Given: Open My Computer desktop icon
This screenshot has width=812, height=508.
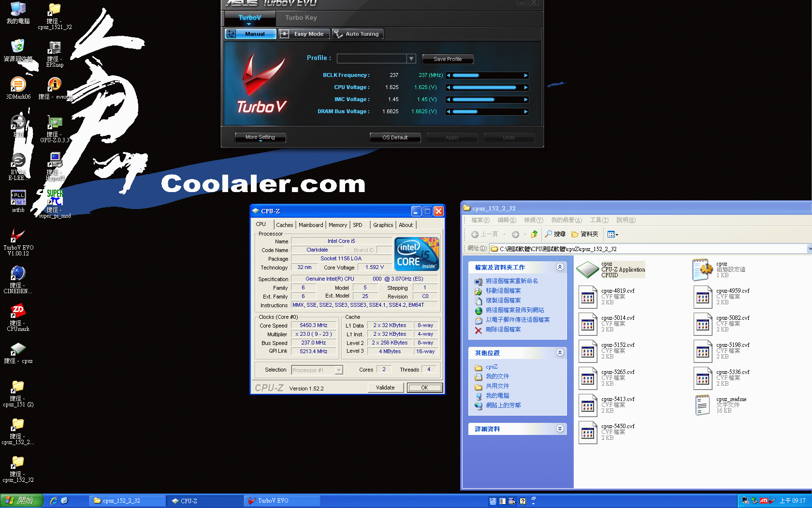Looking at the screenshot, I should point(18,13).
